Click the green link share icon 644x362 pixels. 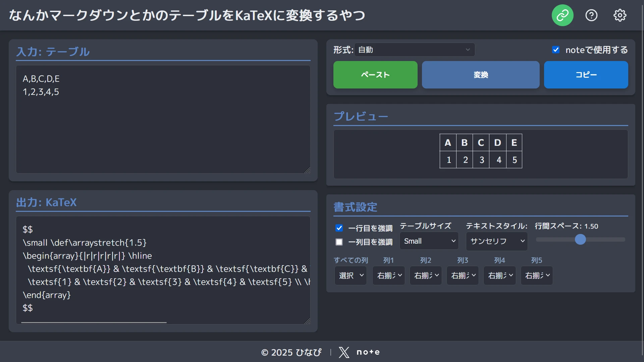(562, 15)
